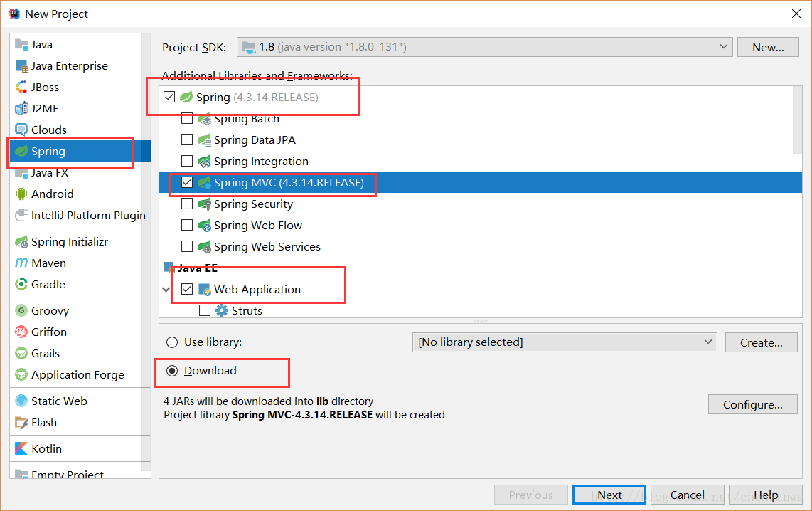812x511 pixels.
Task: Select the Java project type icon
Action: pyautogui.click(x=21, y=45)
